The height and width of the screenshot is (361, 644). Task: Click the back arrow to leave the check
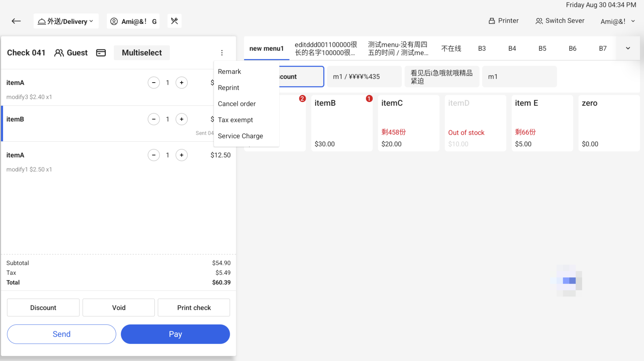click(x=16, y=21)
